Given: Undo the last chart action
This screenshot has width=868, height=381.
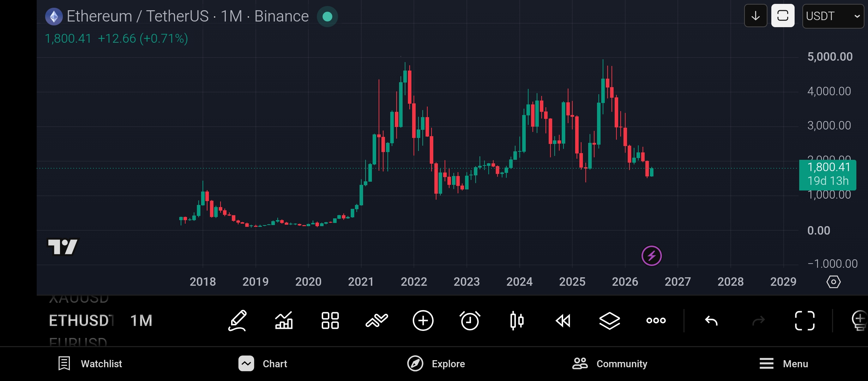Looking at the screenshot, I should pos(711,321).
